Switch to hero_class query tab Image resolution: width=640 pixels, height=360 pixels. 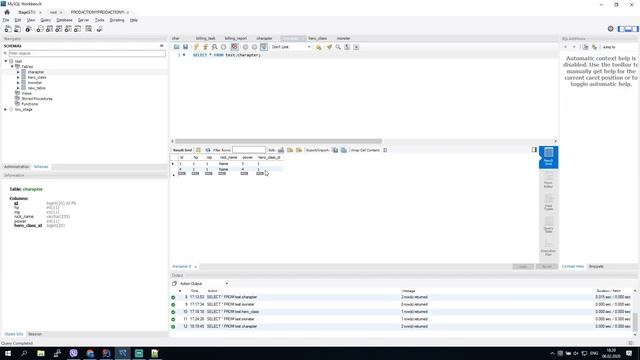(317, 38)
